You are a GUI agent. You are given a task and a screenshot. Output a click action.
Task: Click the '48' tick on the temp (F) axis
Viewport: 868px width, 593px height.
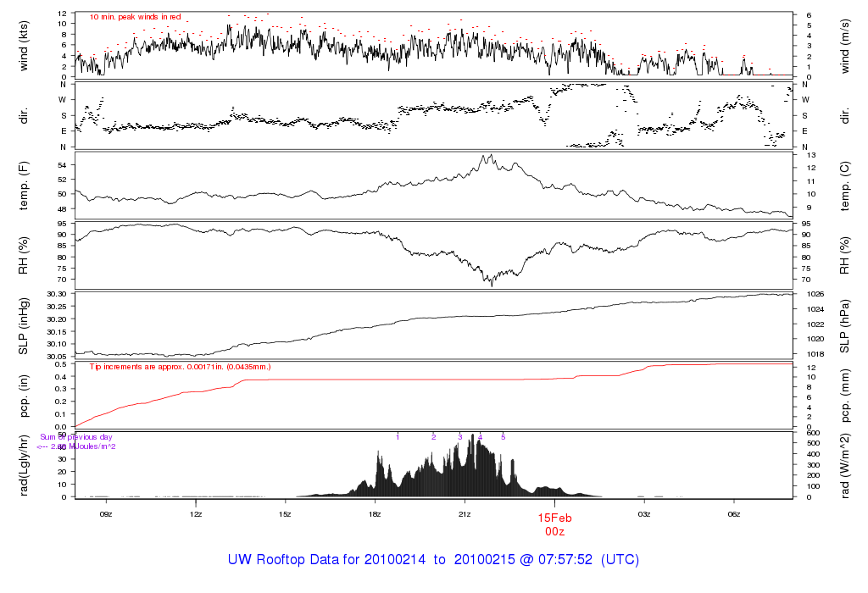pyautogui.click(x=62, y=209)
